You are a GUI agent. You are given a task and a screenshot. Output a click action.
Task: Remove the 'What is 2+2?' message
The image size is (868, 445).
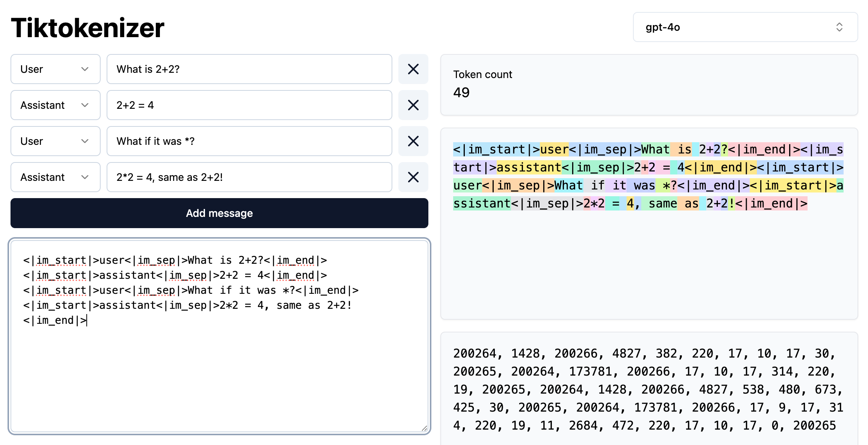click(413, 69)
